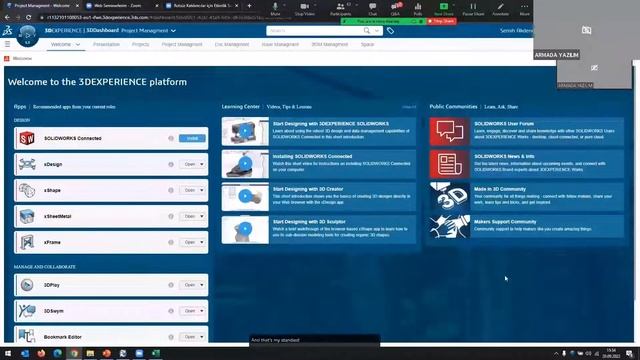The image size is (640, 360).
Task: Click the xFrame app icon
Action: [x=27, y=242]
